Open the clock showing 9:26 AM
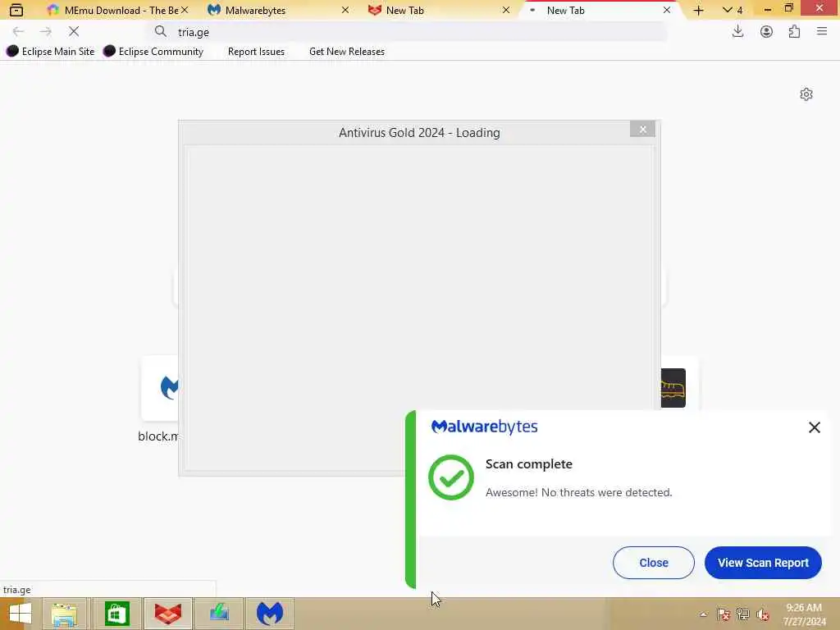Viewport: 840px width, 630px height. pyautogui.click(x=804, y=614)
